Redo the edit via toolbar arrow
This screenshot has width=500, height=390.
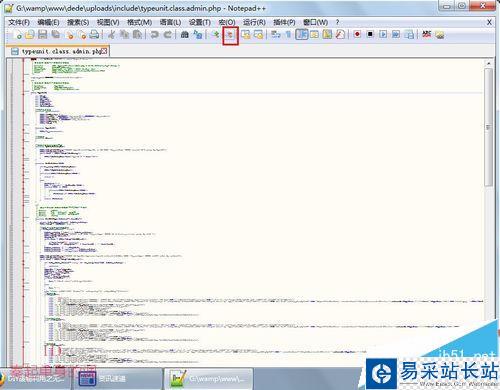[x=168, y=34]
